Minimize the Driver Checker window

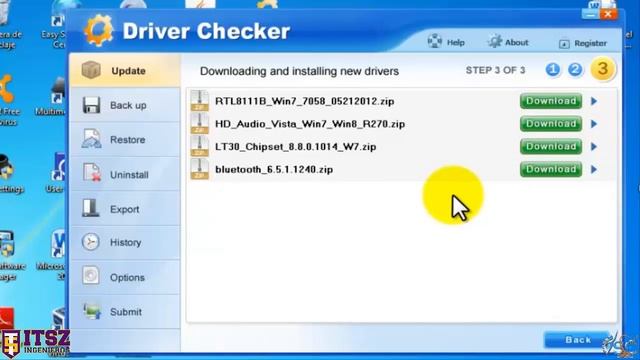(x=590, y=15)
